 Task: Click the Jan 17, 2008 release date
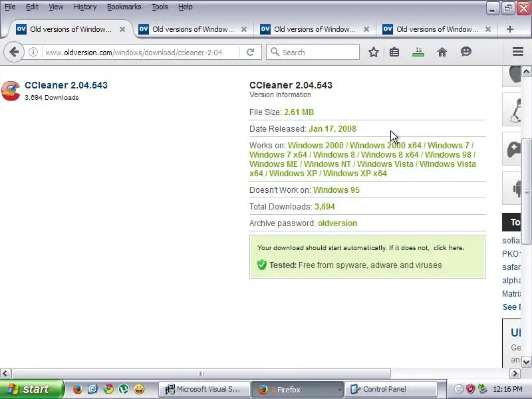(332, 129)
